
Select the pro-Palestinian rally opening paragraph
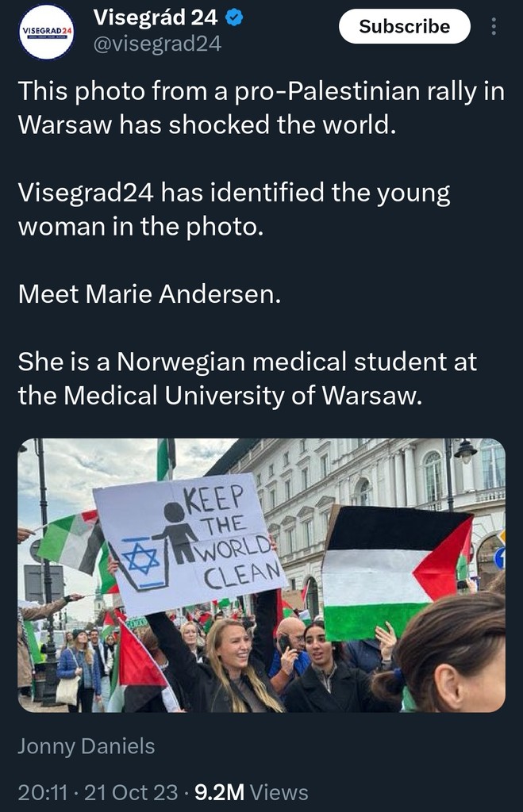coord(261,108)
